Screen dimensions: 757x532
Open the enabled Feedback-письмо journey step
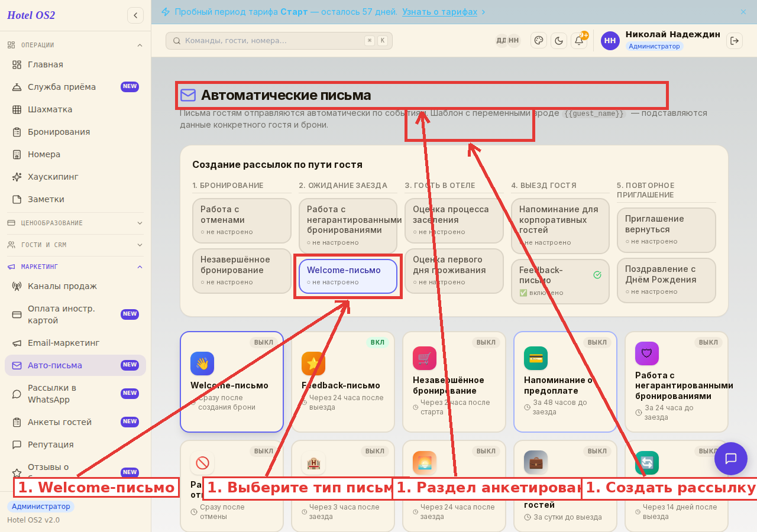coord(560,281)
